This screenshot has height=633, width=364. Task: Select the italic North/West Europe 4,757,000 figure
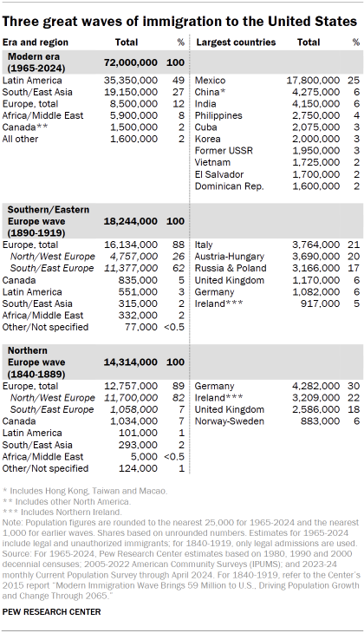(x=130, y=257)
